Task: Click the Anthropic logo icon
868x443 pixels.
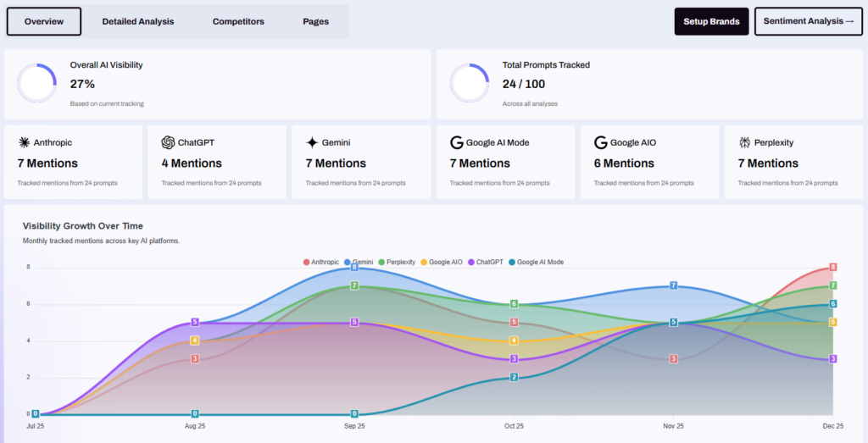Action: 24,142
